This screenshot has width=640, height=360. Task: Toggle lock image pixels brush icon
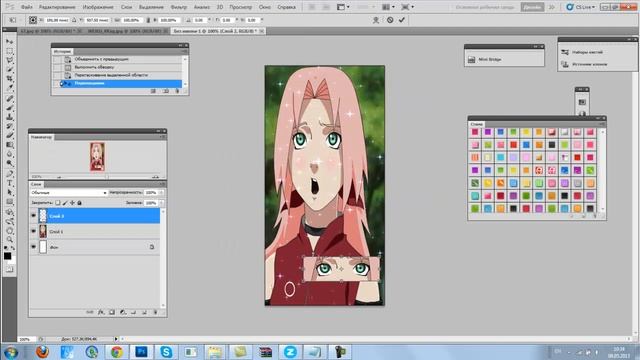(x=65, y=202)
